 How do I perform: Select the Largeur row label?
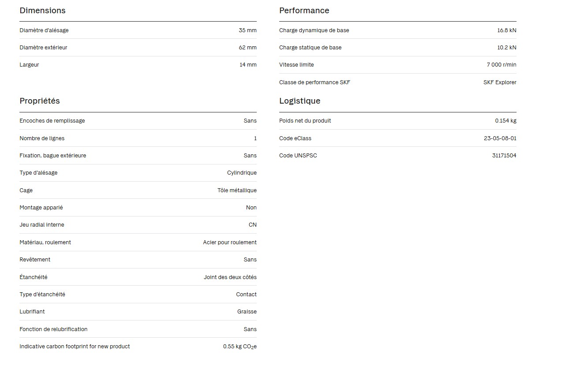29,65
